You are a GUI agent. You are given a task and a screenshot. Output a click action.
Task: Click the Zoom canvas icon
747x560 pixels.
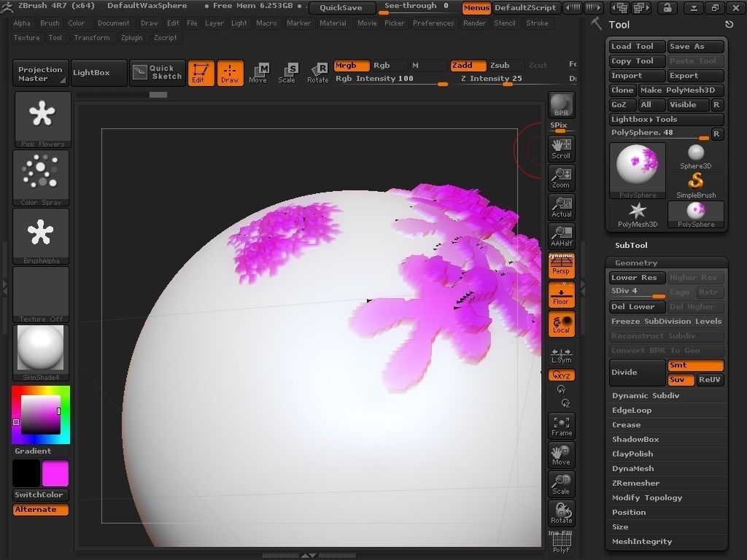(x=561, y=178)
